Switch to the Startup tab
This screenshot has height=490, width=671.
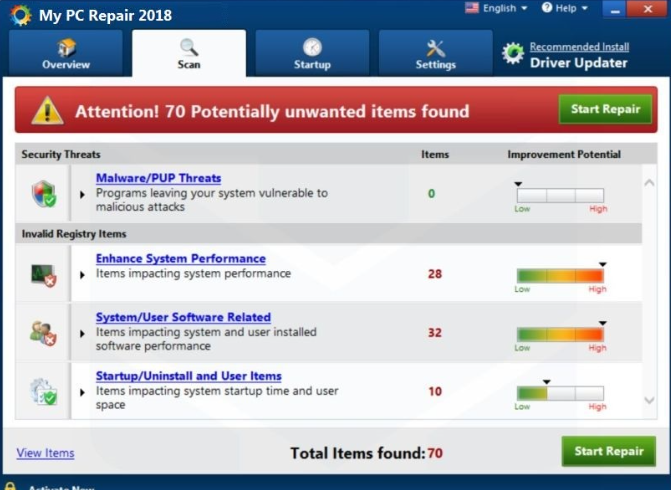point(312,54)
